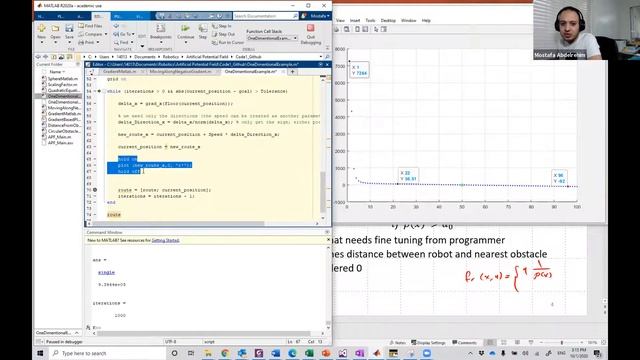Click Step Out debug button
Image resolution: width=640 pixels, height=360 pixels.
223,34
